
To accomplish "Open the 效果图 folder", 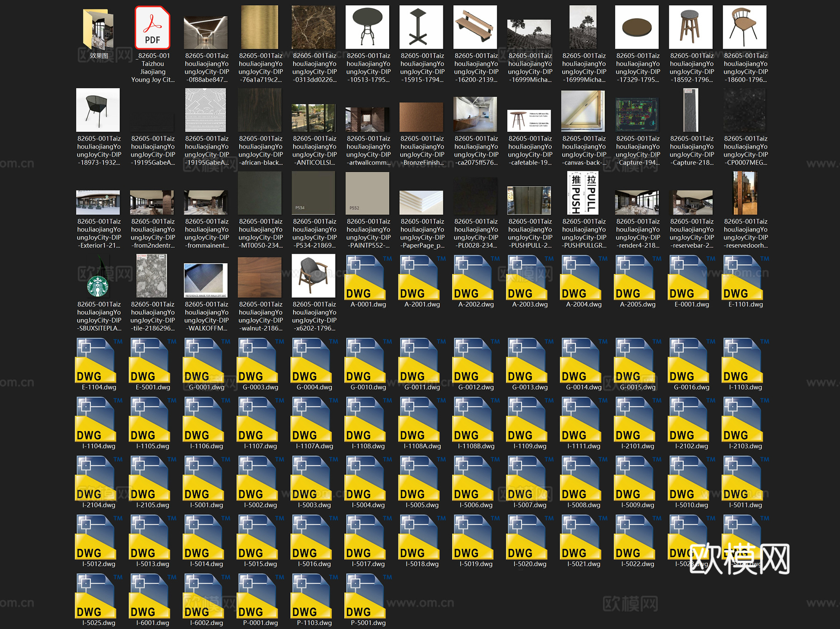I will pyautogui.click(x=98, y=29).
